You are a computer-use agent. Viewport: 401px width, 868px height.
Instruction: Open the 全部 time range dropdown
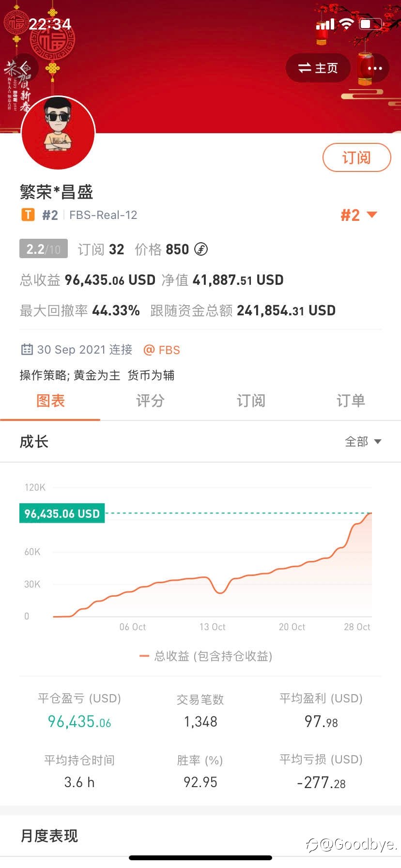click(x=363, y=441)
